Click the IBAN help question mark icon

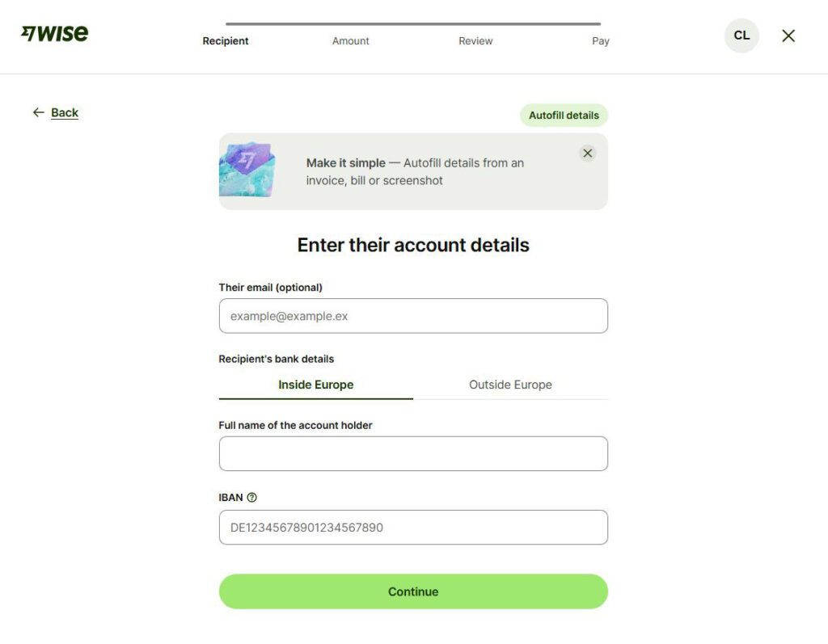(x=252, y=497)
